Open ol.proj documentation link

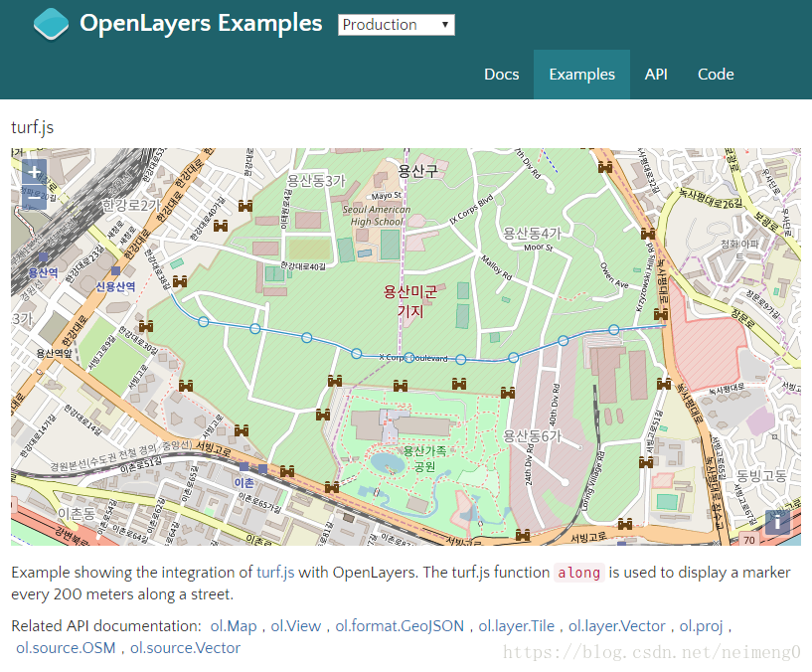coord(701,626)
